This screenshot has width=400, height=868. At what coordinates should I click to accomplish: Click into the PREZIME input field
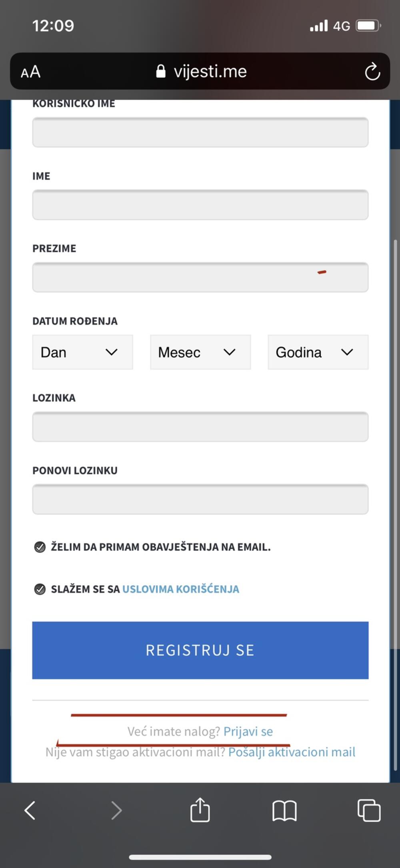coord(200,277)
